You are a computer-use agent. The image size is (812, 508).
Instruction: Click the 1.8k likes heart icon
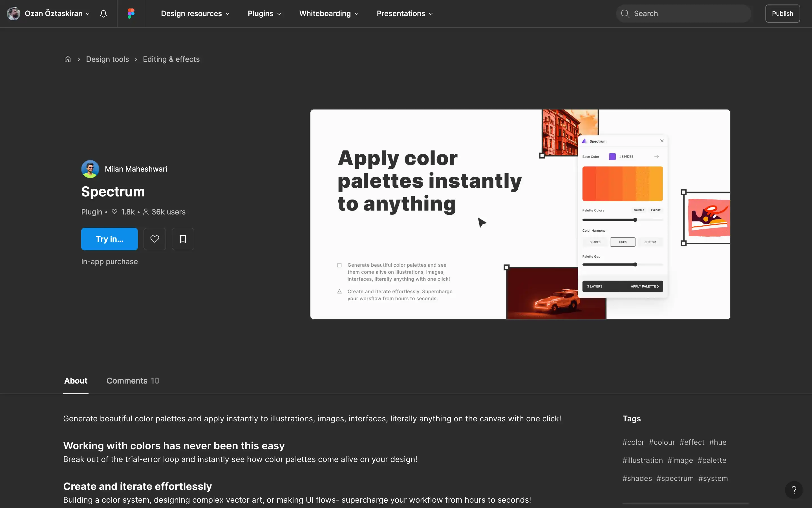114,212
